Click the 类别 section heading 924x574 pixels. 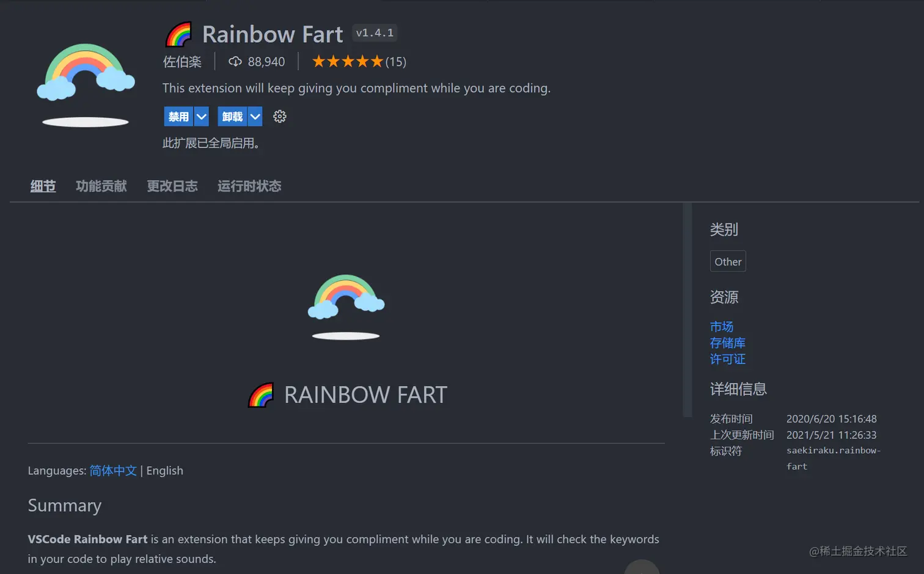[x=724, y=230]
